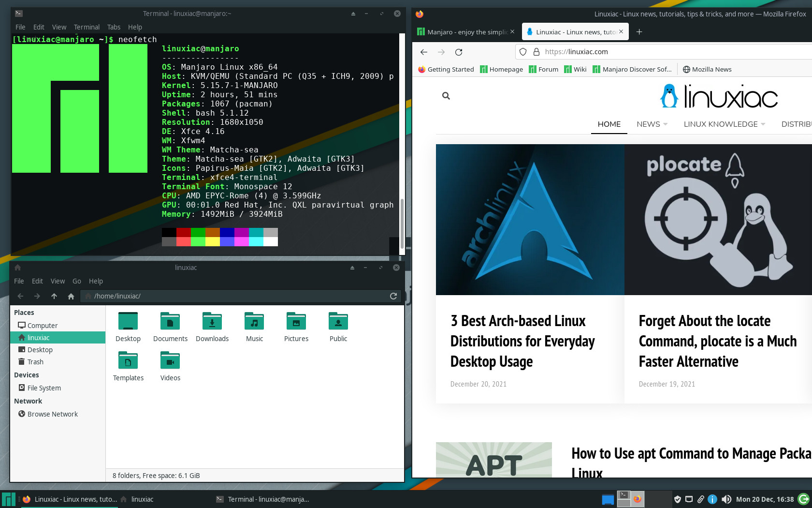
Task: Click the yellow color block in neofetch
Action: pos(213,242)
